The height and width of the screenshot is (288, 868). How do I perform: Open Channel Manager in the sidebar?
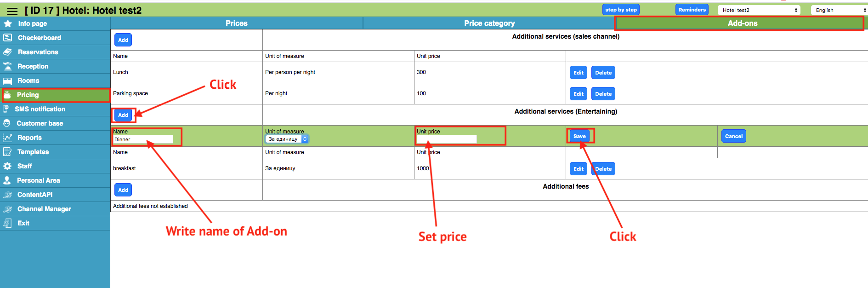[x=44, y=209]
